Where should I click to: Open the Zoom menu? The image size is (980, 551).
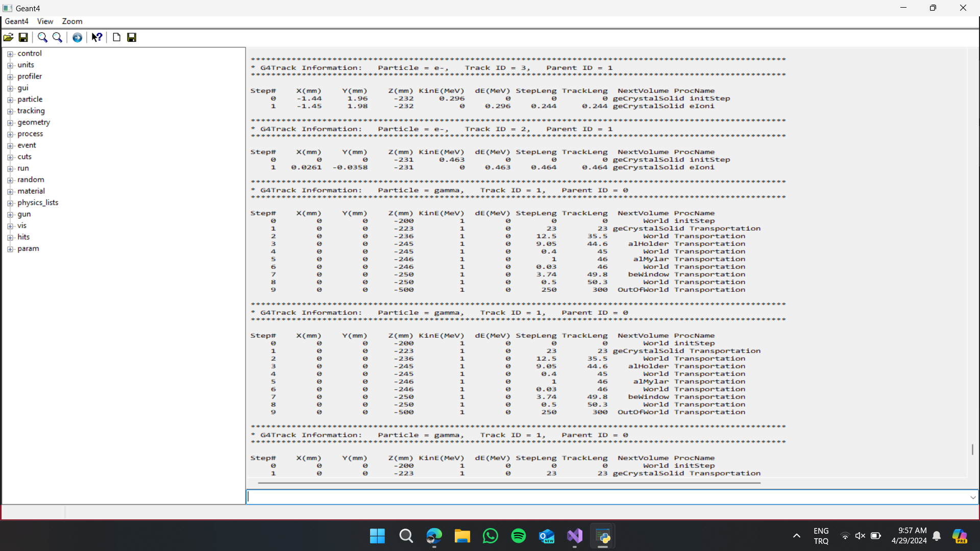coord(72,21)
